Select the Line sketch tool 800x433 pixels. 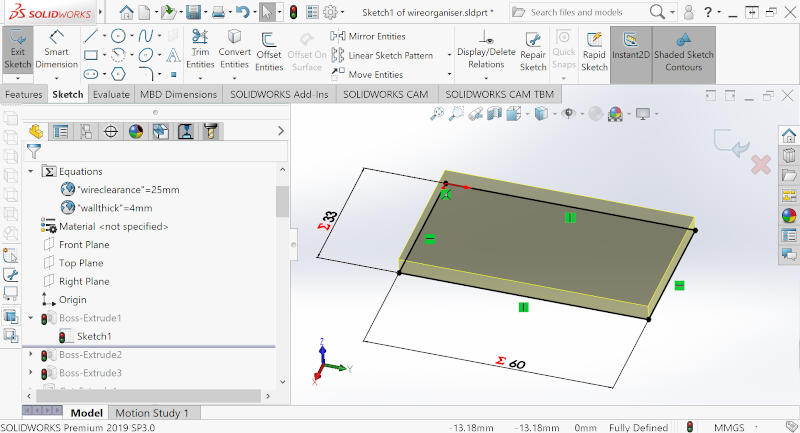click(90, 36)
